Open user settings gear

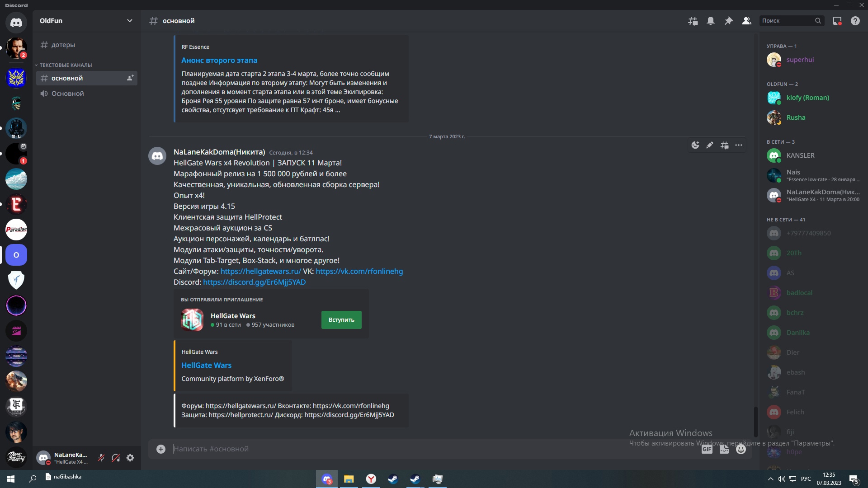point(130,458)
